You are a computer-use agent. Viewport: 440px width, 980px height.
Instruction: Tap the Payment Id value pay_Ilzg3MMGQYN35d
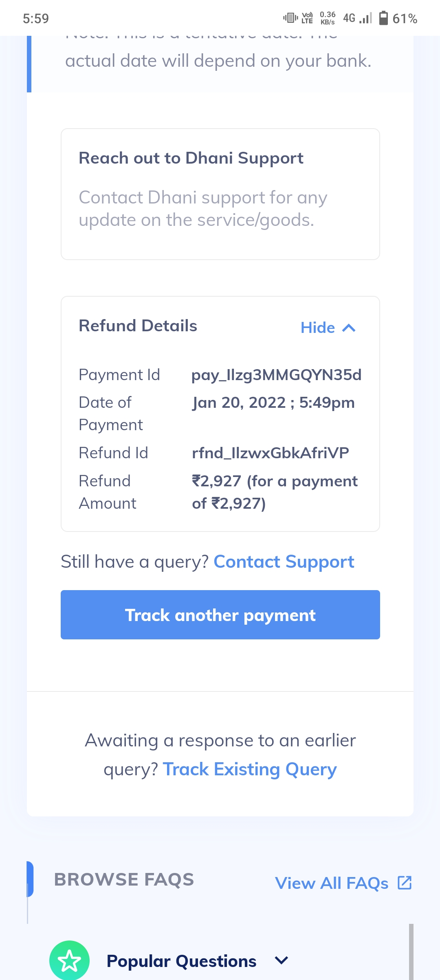point(276,375)
